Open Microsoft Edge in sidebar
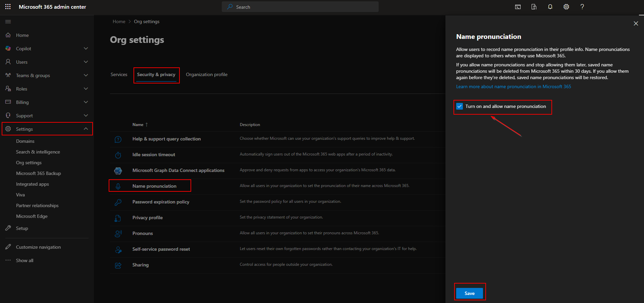Screen dimensions: 644x303 pos(32,216)
